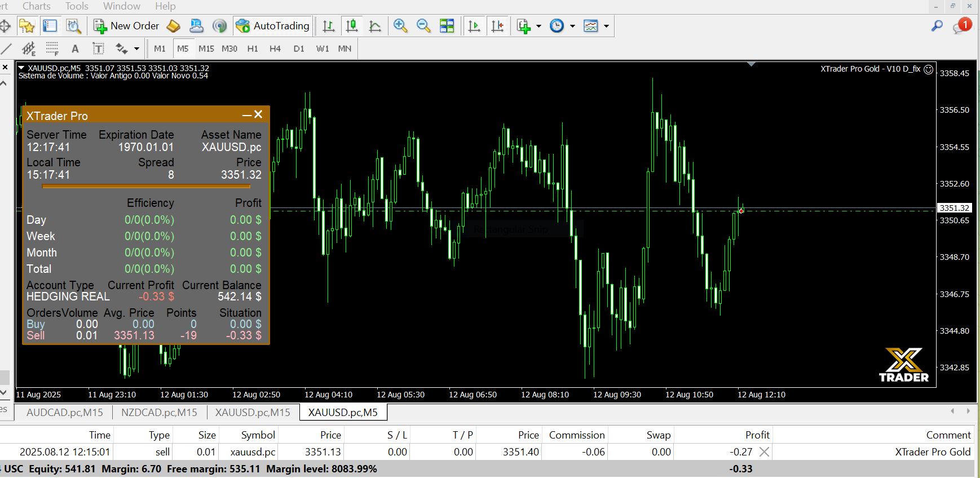Open the Tools menu

click(x=77, y=6)
